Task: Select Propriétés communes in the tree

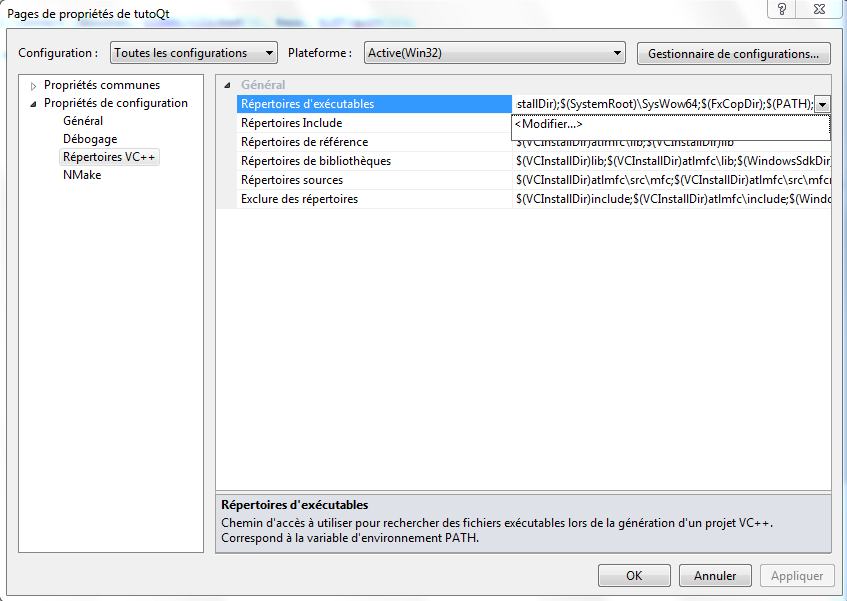Action: point(102,85)
